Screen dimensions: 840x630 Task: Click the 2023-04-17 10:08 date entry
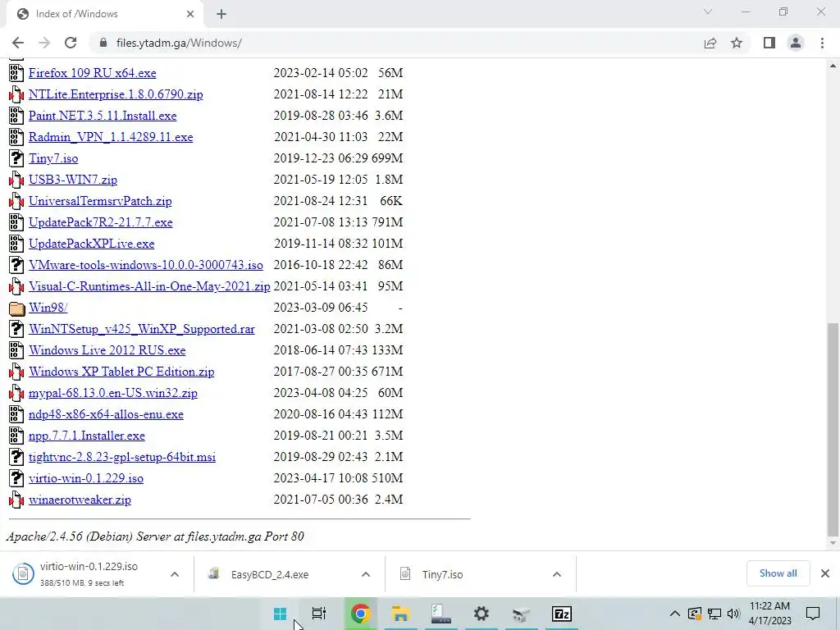(321, 478)
